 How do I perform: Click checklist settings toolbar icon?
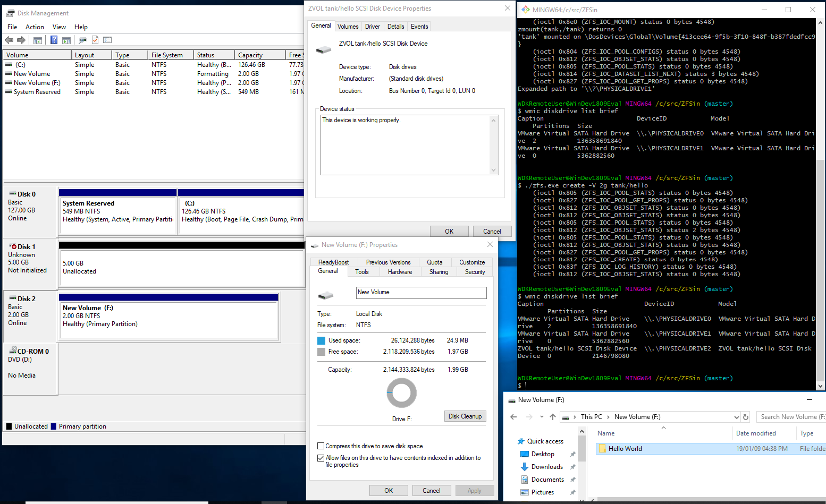107,40
